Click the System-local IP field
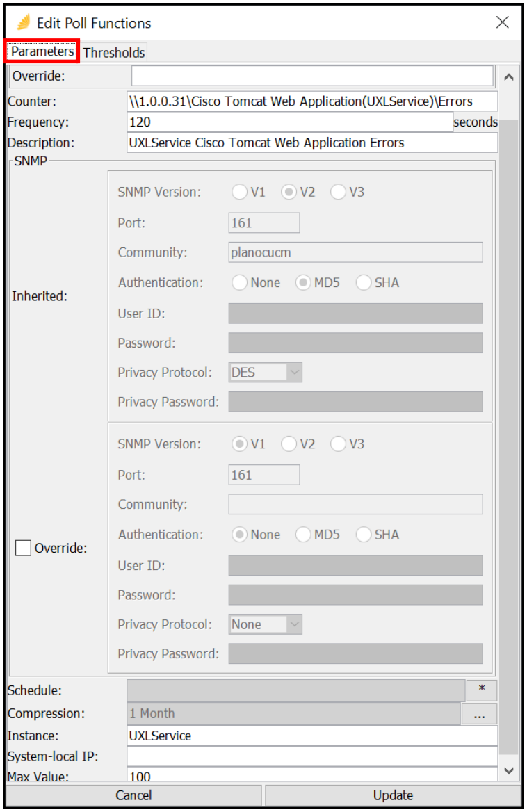Screen dimensions: 527x812 pos(312,756)
